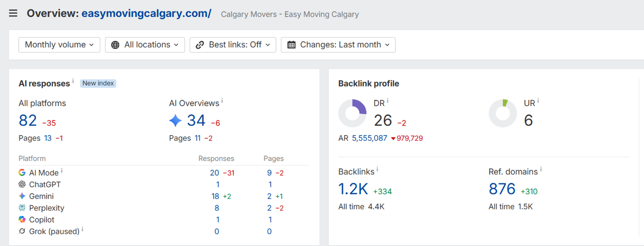Image resolution: width=644 pixels, height=246 pixels.
Task: Open Changes: Last month dropdown
Action: [338, 45]
